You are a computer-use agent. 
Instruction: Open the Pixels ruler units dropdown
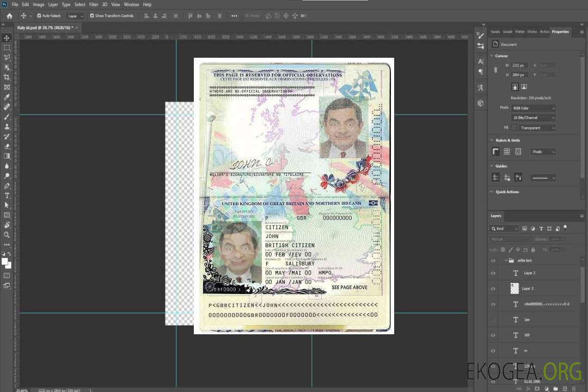point(543,151)
